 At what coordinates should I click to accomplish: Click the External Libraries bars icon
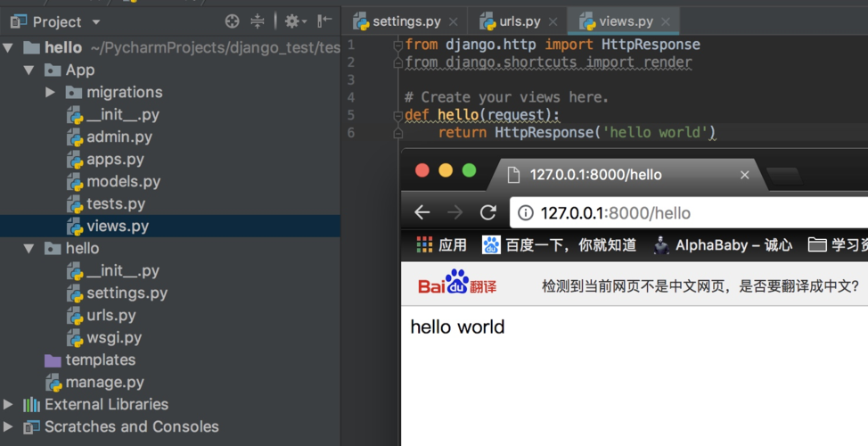tap(31, 404)
